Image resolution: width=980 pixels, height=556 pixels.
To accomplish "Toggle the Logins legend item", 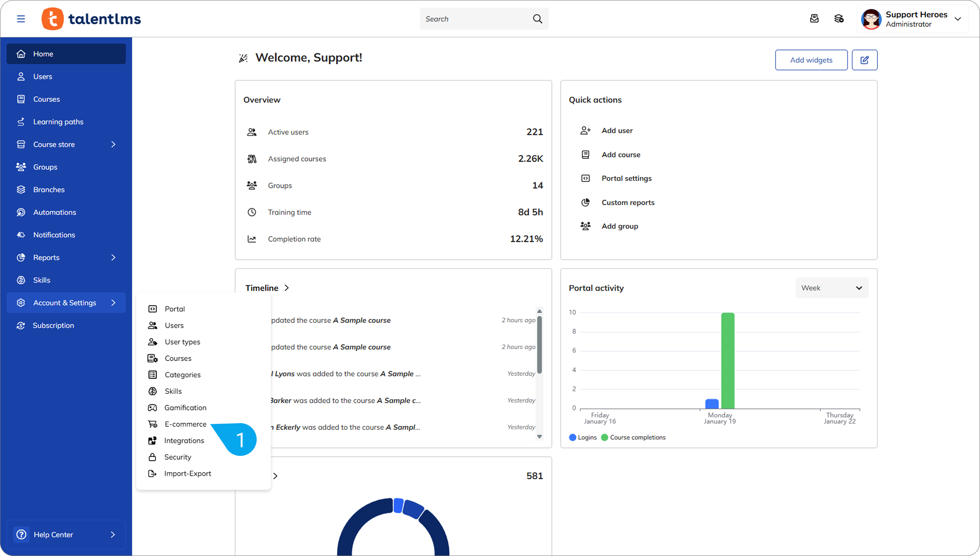I will [583, 437].
